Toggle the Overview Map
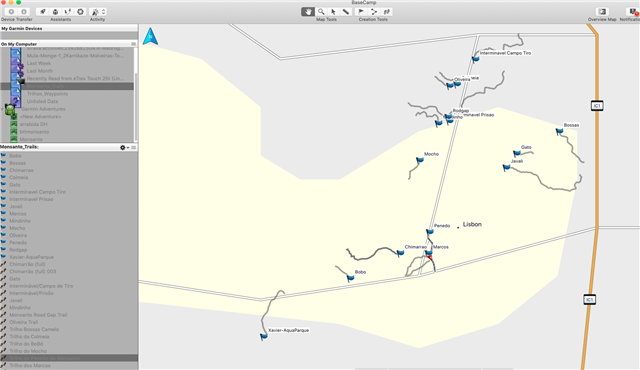 tap(602, 12)
